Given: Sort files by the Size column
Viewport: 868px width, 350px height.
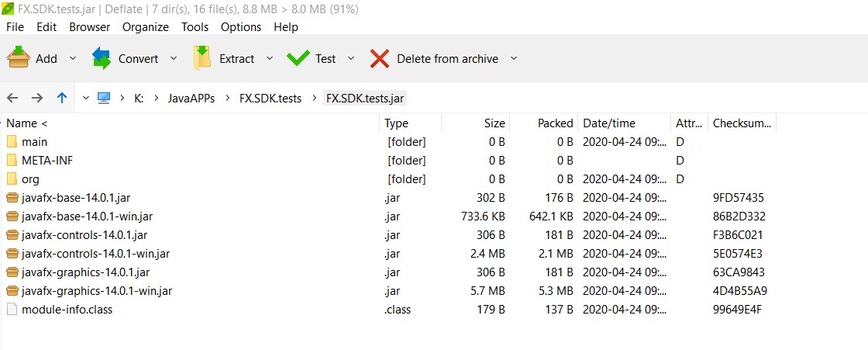Looking at the screenshot, I should tap(494, 123).
